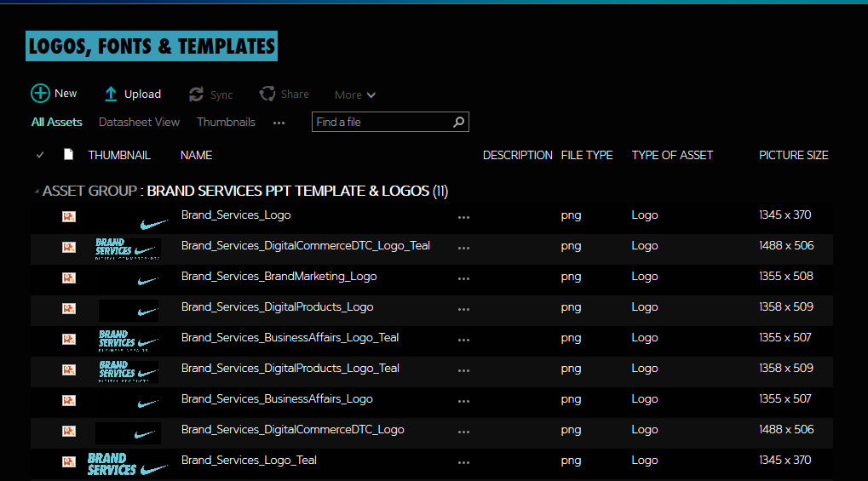Click the Brand_Services_DigitalCommerceDTC_Logo_Teal thumbnail
Image resolution: width=868 pixels, height=481 pixels.
pos(128,249)
